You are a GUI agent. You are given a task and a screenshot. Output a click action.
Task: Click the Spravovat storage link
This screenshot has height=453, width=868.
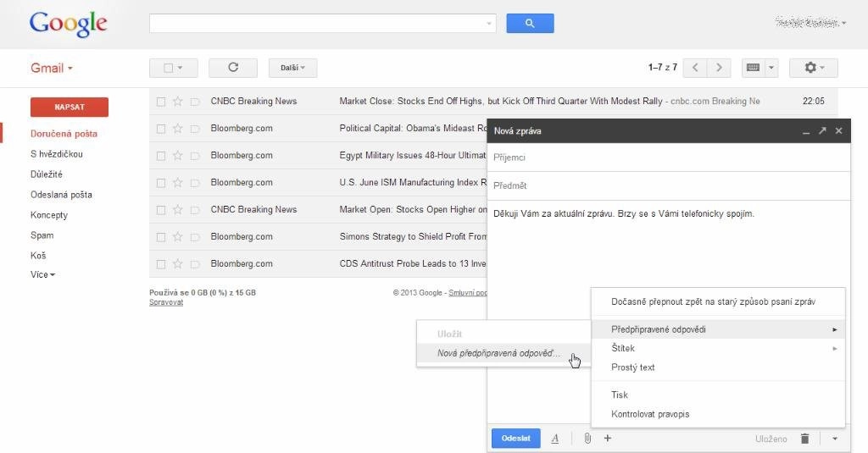pos(166,302)
